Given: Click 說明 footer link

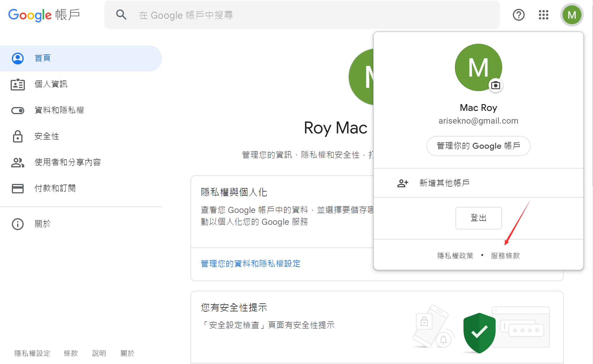Looking at the screenshot, I should (99, 353).
